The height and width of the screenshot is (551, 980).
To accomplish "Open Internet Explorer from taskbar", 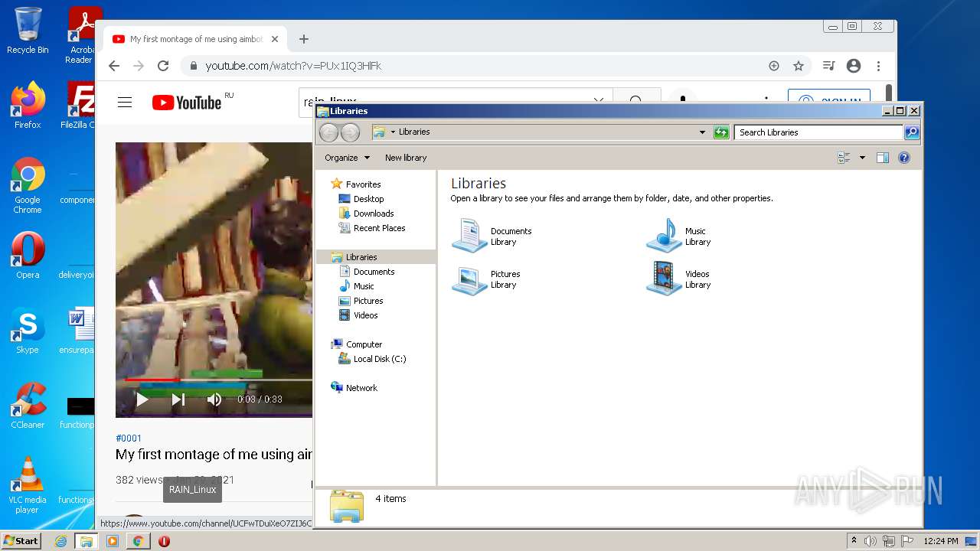I will coord(60,541).
